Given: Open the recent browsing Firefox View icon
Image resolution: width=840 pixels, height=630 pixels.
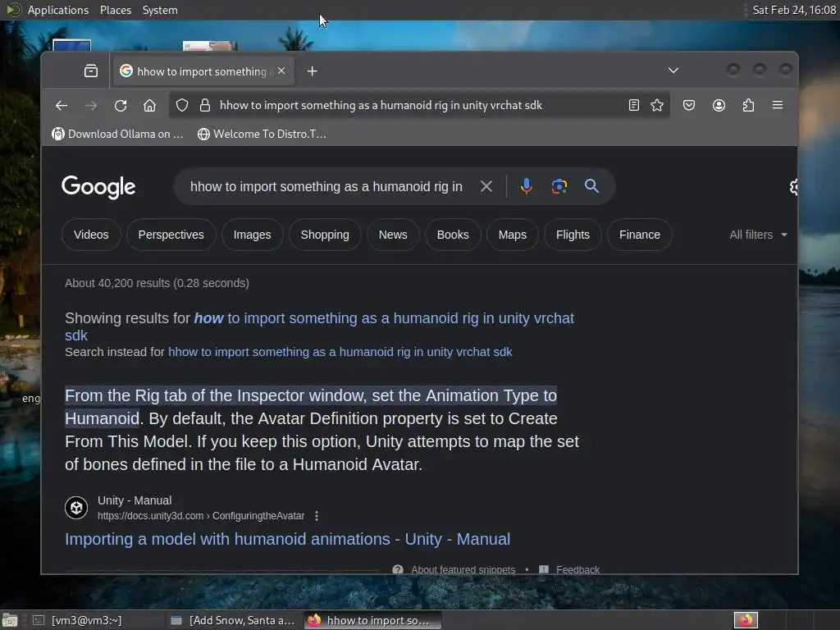Looking at the screenshot, I should coord(90,71).
